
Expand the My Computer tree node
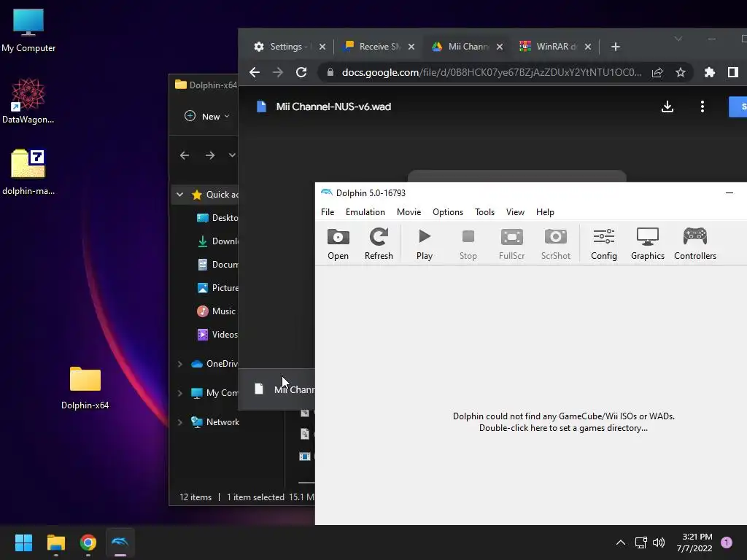179,393
